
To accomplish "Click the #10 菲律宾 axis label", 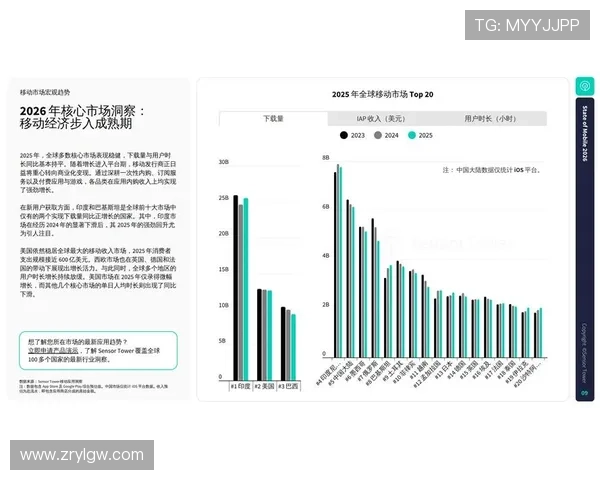I will point(404,372).
